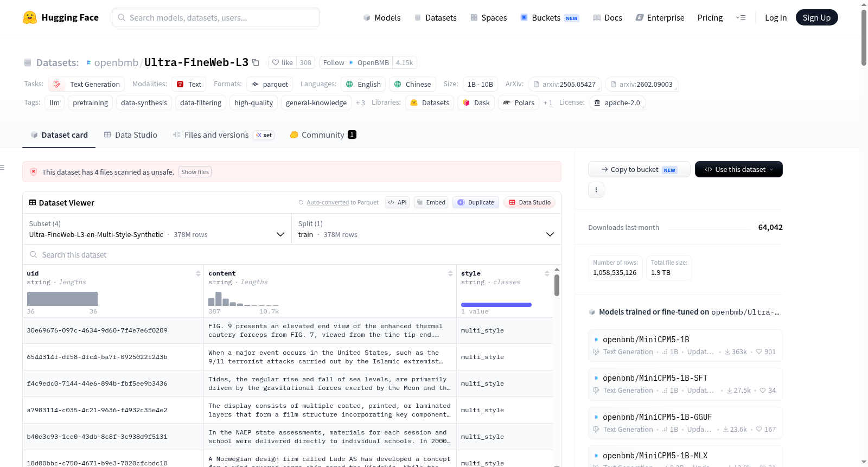Screen dimensions: 868x467
Task: Open the apache-2.0 license tag
Action: (x=617, y=103)
